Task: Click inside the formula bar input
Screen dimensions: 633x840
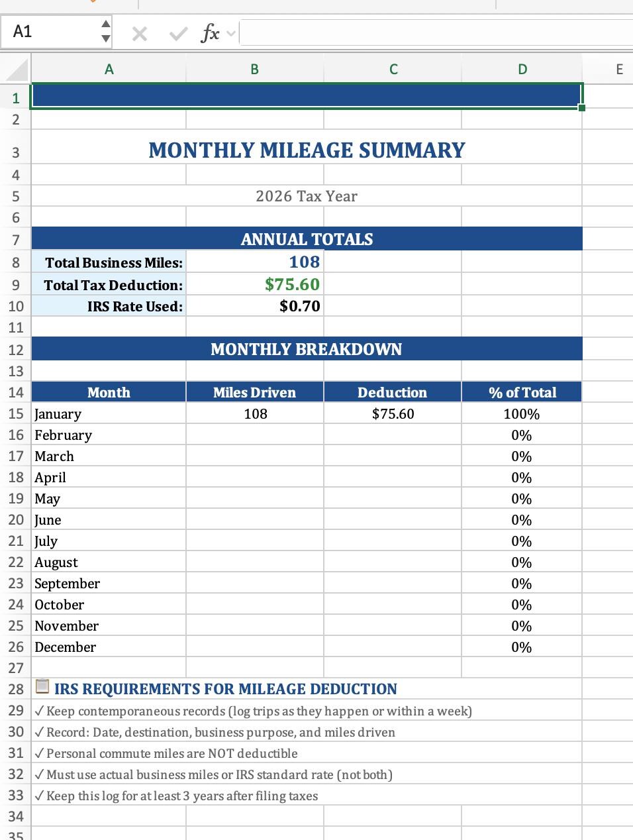Action: pyautogui.click(x=436, y=32)
